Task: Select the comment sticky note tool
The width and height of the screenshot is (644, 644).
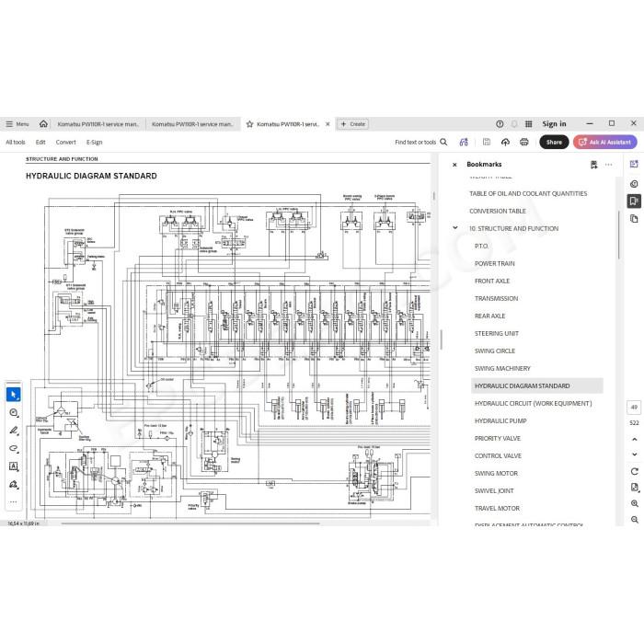Action: pyautogui.click(x=14, y=413)
